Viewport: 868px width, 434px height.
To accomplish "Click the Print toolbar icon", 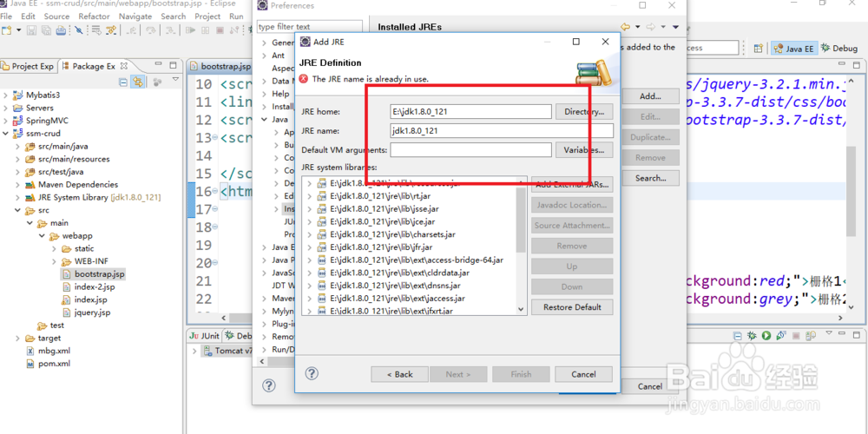I will [x=61, y=30].
